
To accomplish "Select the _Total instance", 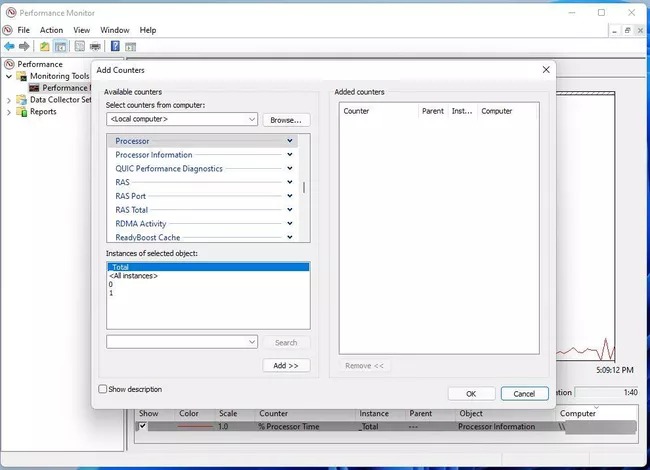I will pos(208,267).
